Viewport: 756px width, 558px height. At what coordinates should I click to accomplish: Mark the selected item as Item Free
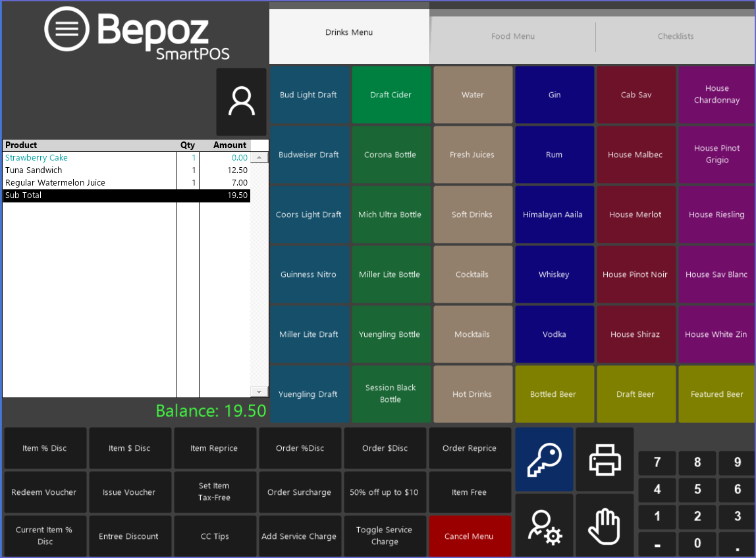coord(469,492)
